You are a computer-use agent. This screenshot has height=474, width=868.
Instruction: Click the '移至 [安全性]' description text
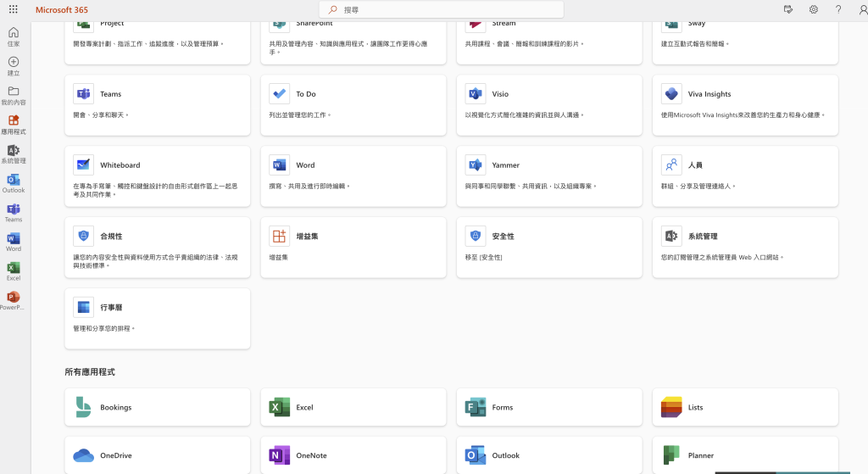[484, 258]
